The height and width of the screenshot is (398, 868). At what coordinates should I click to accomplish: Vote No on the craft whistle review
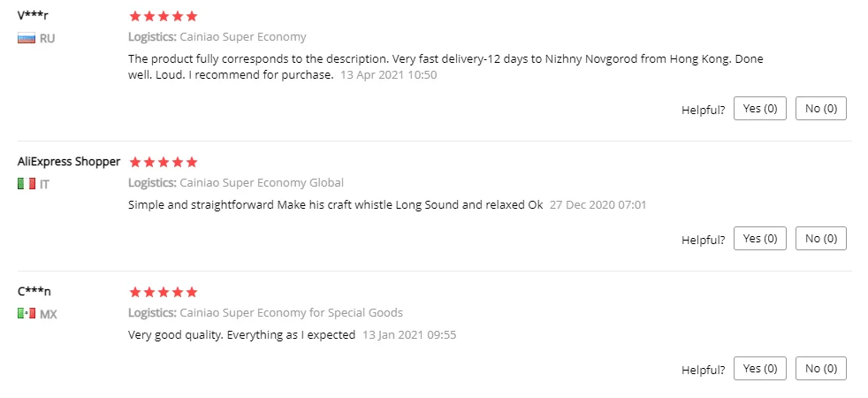(821, 239)
